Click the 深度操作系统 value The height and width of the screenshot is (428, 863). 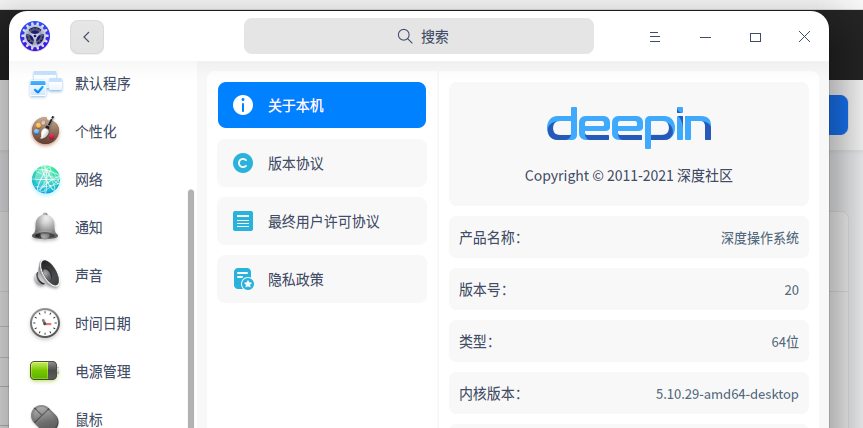pos(760,238)
